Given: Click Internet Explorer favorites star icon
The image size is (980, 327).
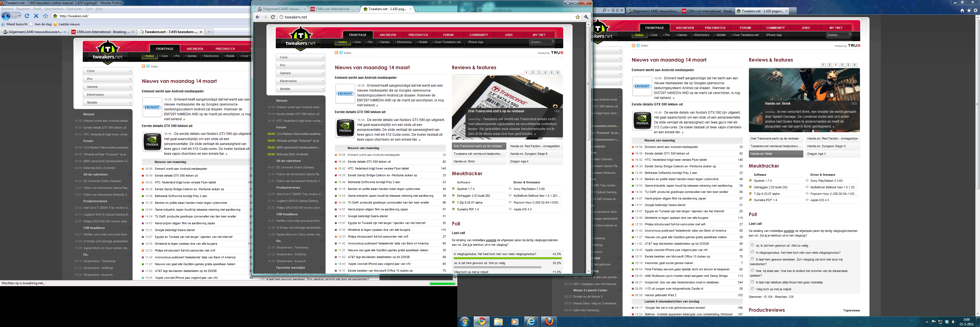Looking at the screenshot, I should [x=969, y=11].
